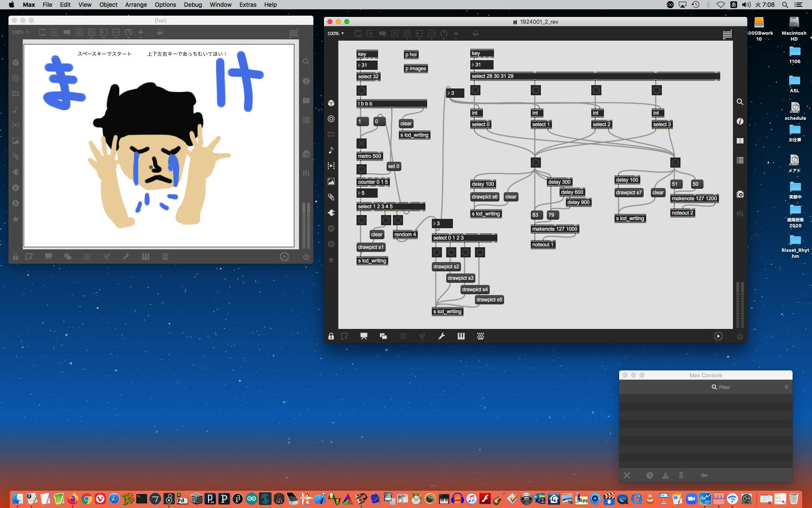Click the snapshots camera icon in right sidebar
Viewport: 812px width, 508px height.
pyautogui.click(x=740, y=194)
